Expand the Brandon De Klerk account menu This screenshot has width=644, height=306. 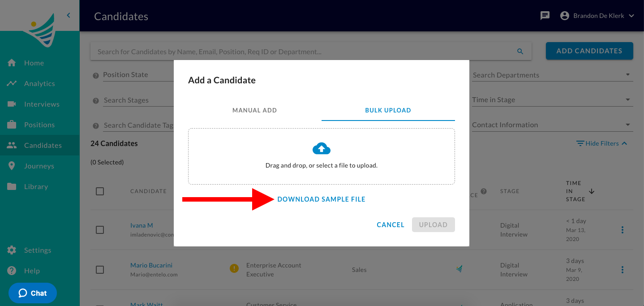tap(603, 16)
